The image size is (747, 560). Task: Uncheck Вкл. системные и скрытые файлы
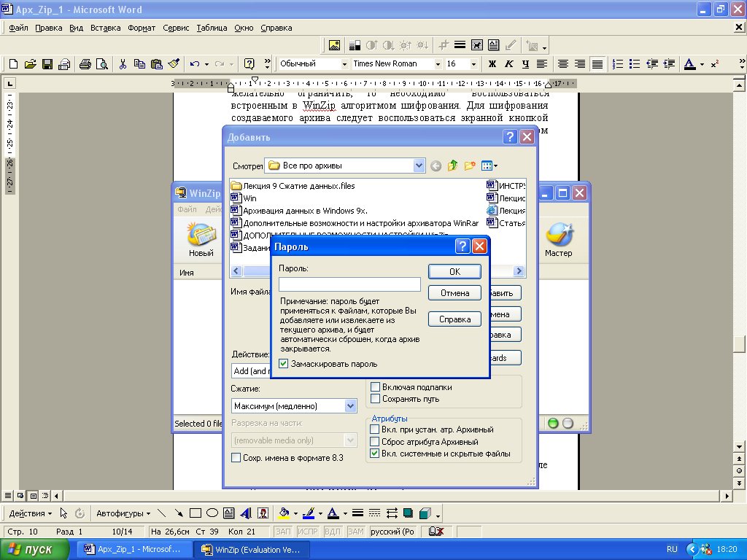click(375, 454)
